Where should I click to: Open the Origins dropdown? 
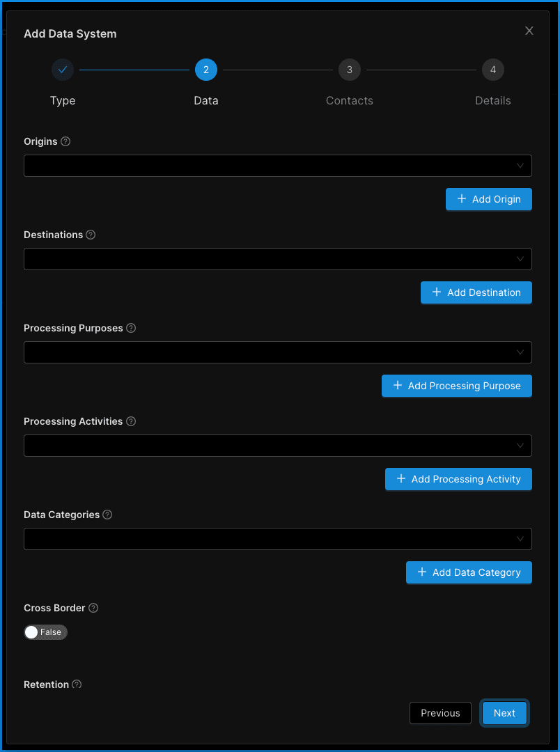pos(277,166)
